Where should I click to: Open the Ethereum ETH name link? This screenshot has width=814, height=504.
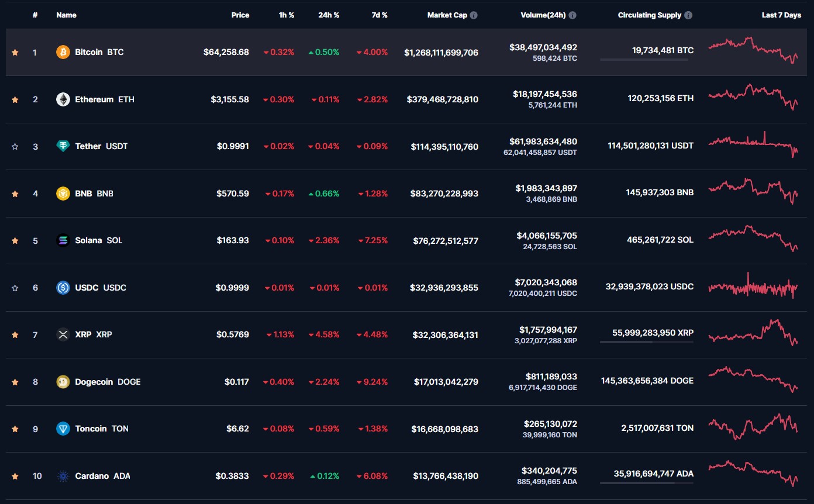(105, 99)
